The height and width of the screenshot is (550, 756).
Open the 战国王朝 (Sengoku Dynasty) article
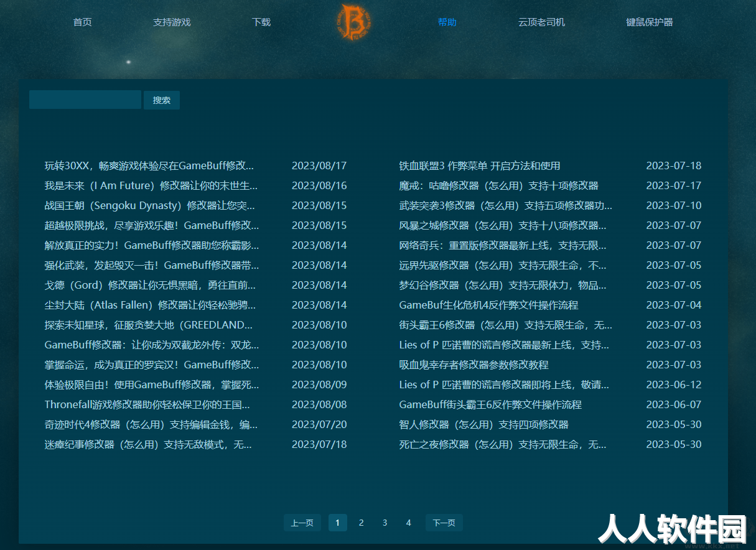[x=150, y=205]
